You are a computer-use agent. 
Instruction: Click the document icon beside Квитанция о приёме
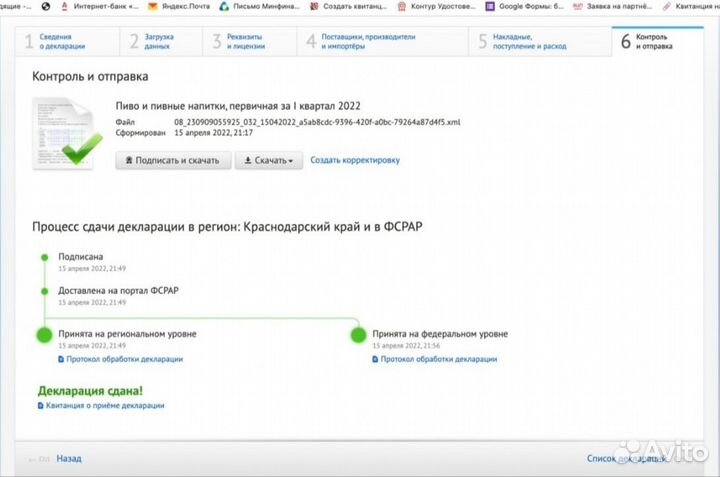tap(40, 405)
